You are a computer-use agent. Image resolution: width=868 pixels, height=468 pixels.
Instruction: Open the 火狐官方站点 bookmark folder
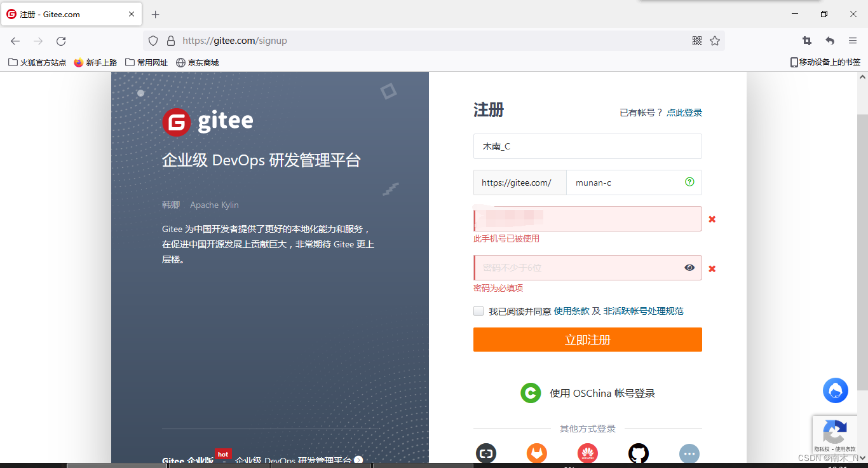click(37, 62)
